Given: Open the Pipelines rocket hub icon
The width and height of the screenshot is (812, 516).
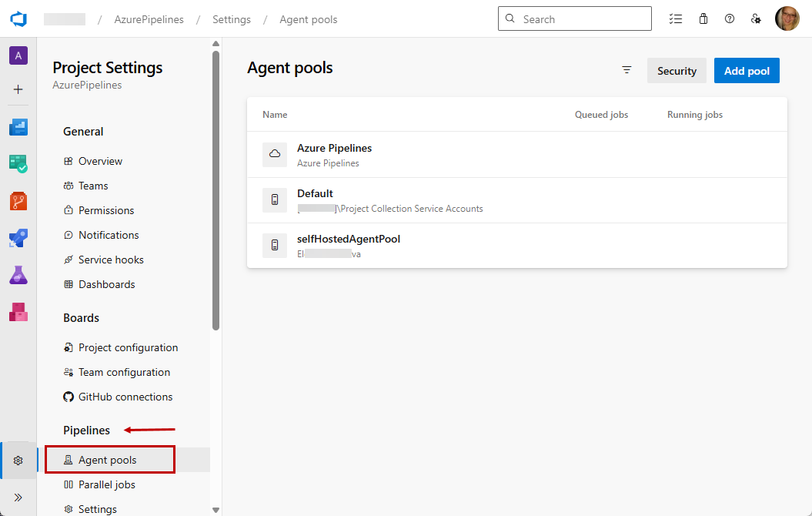Looking at the screenshot, I should [18, 238].
